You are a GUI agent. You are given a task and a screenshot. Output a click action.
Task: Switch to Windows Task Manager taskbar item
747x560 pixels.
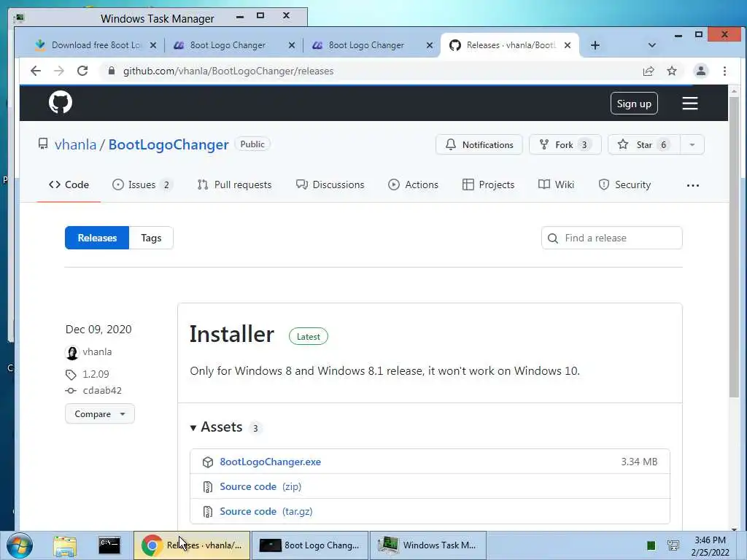click(x=427, y=545)
